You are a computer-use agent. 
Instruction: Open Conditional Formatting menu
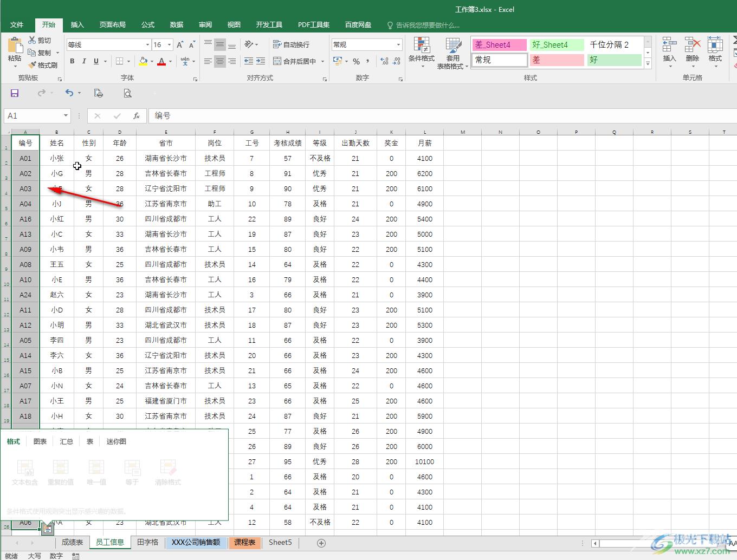pyautogui.click(x=421, y=53)
